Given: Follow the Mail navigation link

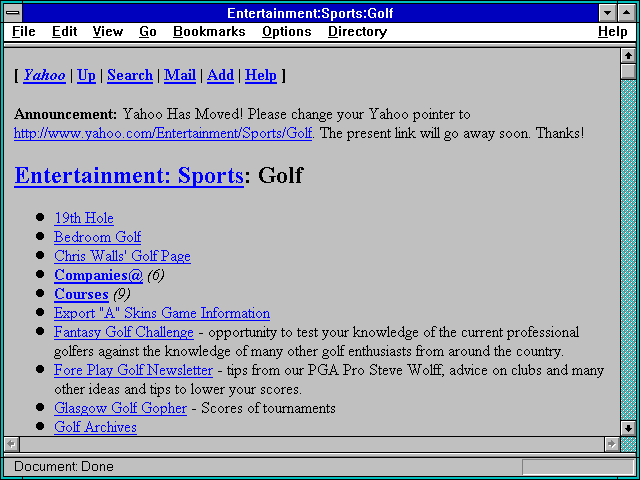Looking at the screenshot, I should pos(180,75).
